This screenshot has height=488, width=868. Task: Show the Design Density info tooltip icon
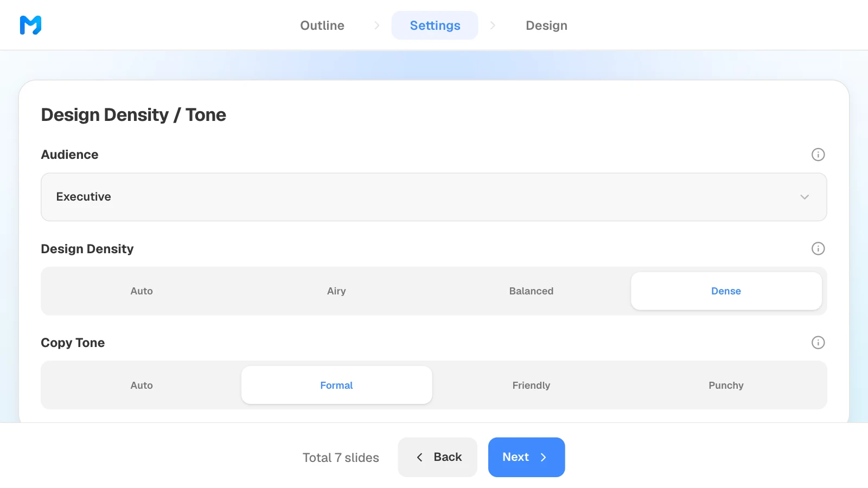tap(818, 248)
